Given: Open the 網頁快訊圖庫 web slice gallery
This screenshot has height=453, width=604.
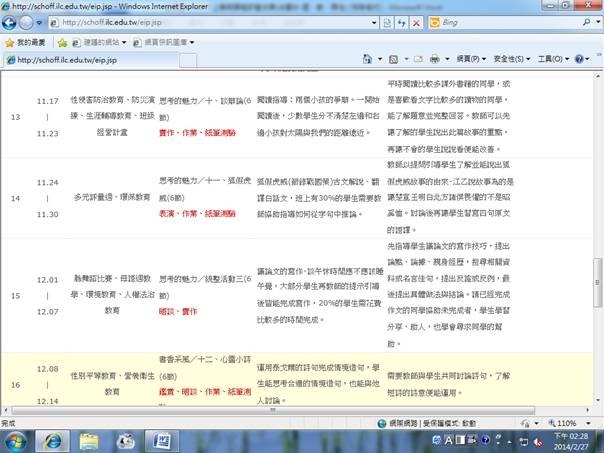Looking at the screenshot, I should (x=164, y=42).
